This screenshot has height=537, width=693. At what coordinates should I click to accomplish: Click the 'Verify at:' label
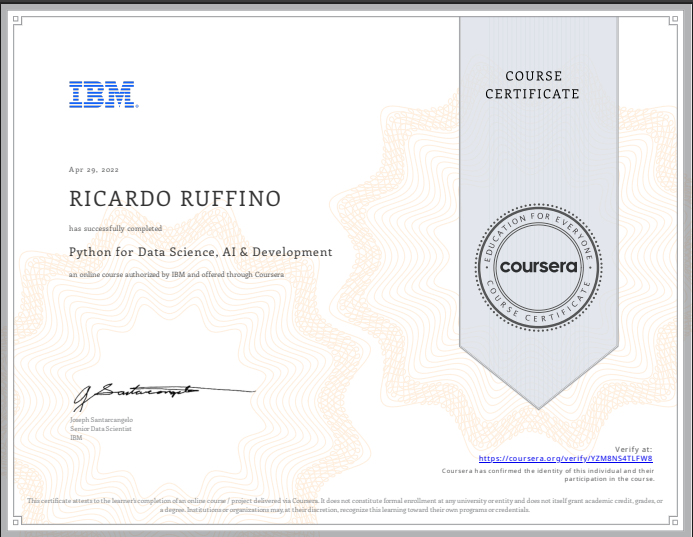[x=633, y=449]
